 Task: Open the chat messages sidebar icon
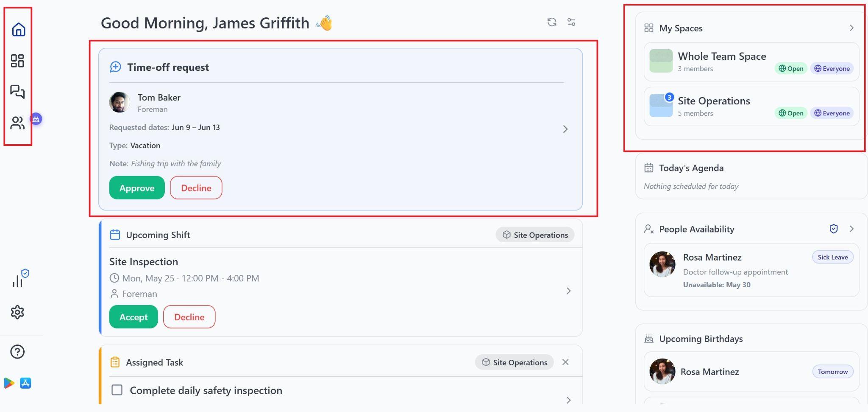17,91
